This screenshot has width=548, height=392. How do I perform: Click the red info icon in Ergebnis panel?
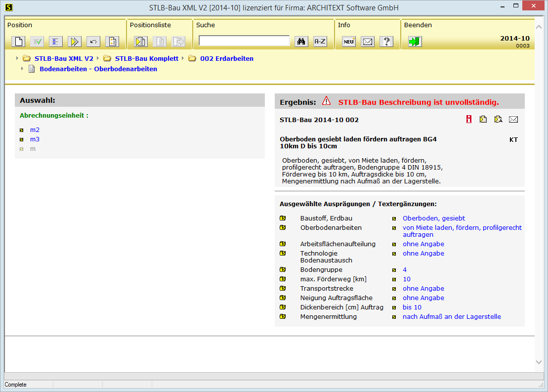tap(468, 119)
